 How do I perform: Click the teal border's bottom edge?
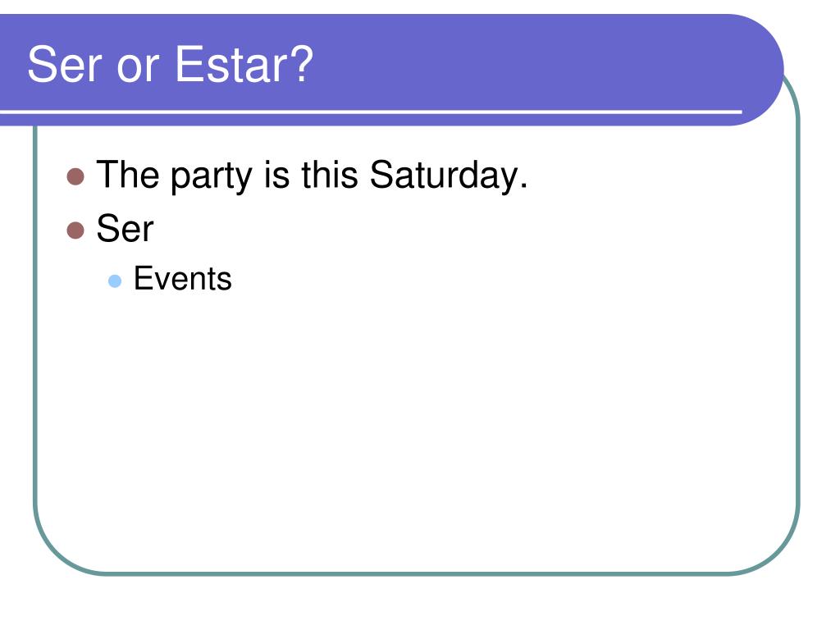pos(418,573)
